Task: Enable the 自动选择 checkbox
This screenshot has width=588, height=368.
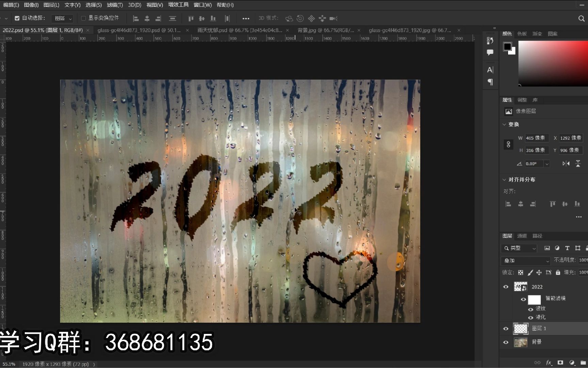Action: pyautogui.click(x=17, y=18)
